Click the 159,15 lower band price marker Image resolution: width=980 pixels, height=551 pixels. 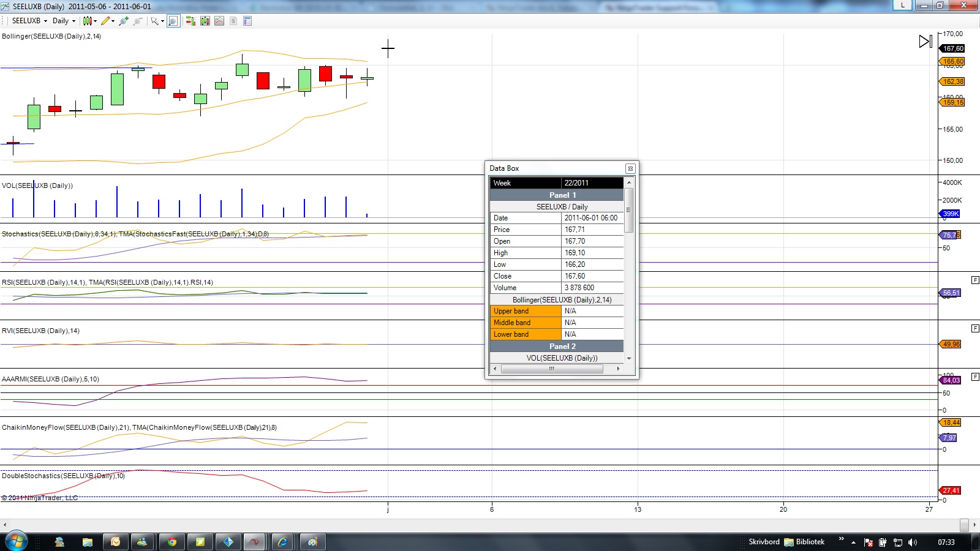point(952,102)
